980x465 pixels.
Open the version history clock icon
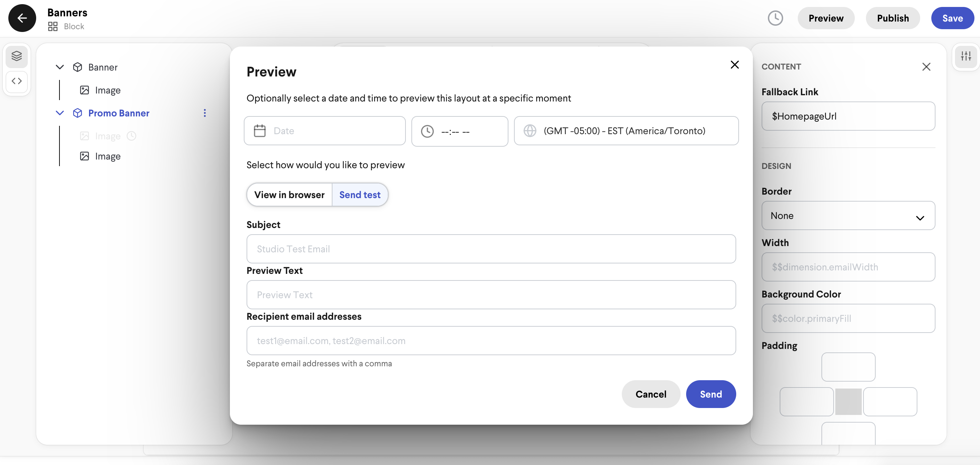tap(775, 18)
